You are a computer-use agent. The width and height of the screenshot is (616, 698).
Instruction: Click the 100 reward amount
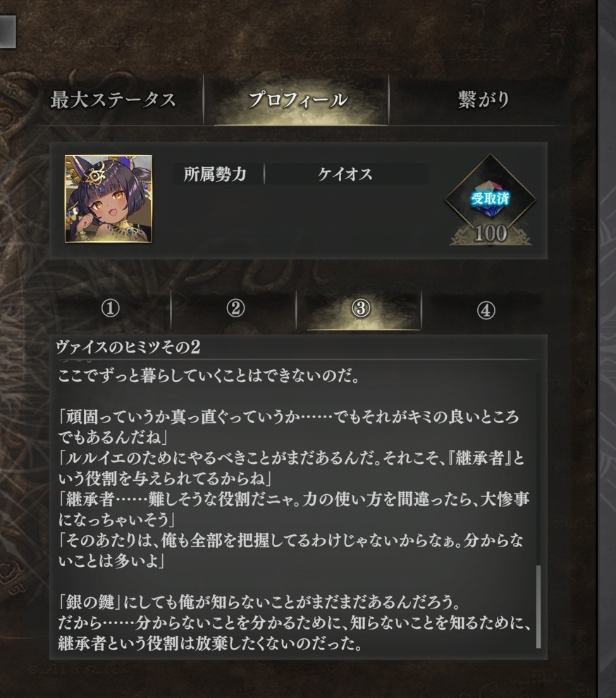click(490, 233)
